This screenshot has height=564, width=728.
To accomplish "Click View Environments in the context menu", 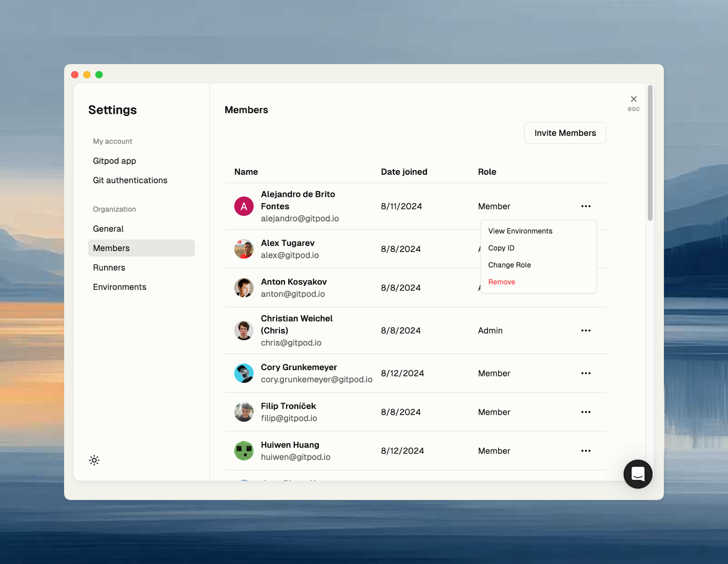I will coord(520,231).
